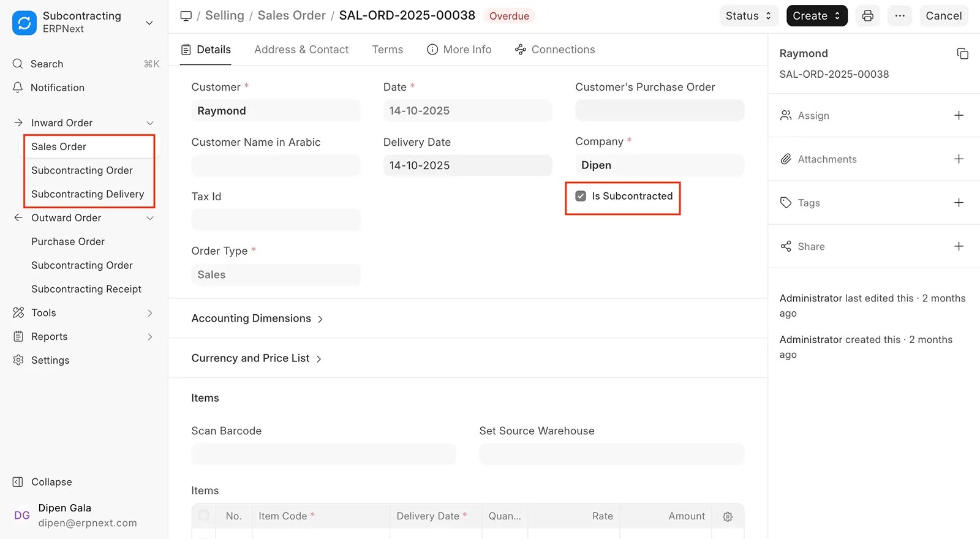Expand the Currency and Price List section
Viewport: 980px width, 539px height.
pyautogui.click(x=257, y=358)
